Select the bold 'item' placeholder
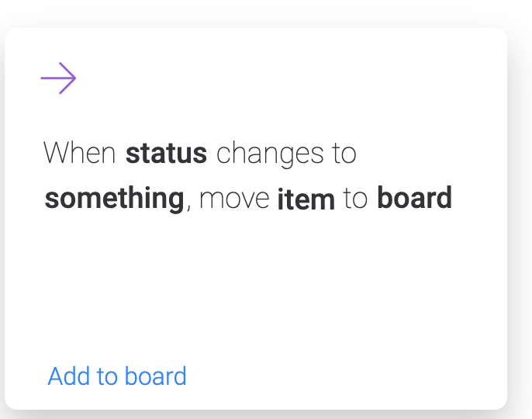Image resolution: width=532 pixels, height=419 pixels. tap(306, 199)
